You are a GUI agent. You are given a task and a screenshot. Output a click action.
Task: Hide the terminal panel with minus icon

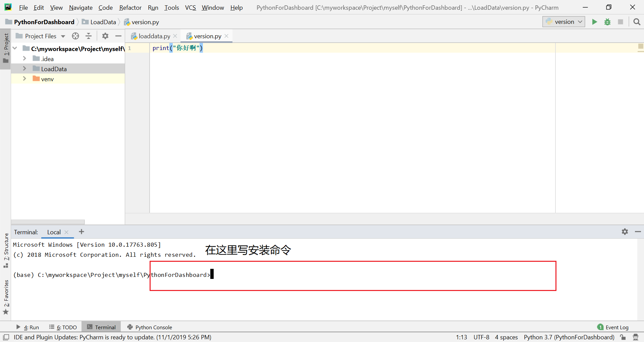(x=638, y=232)
